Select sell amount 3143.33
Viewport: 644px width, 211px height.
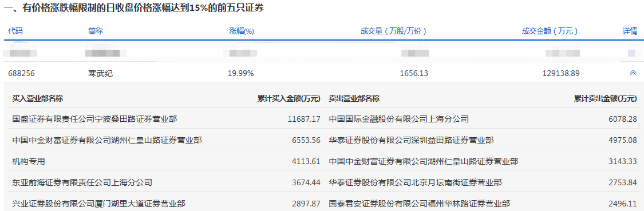pos(623,161)
